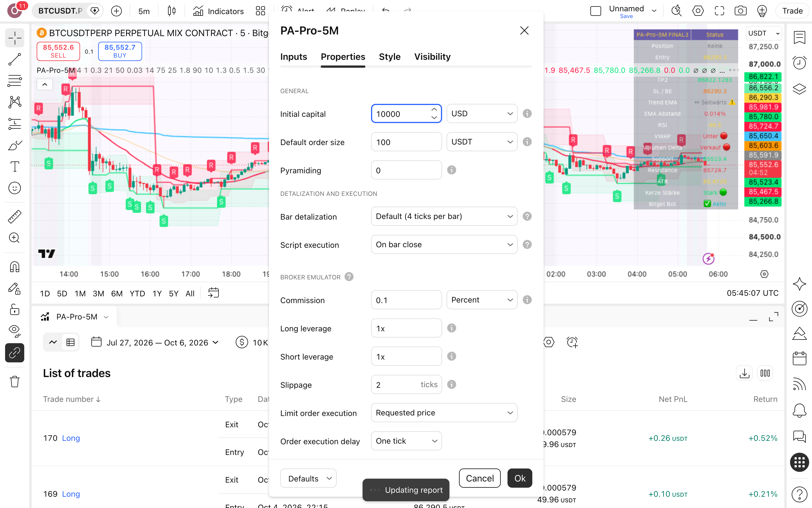812x508 pixels.
Task: Select the trend line drawing tool
Action: tap(14, 60)
